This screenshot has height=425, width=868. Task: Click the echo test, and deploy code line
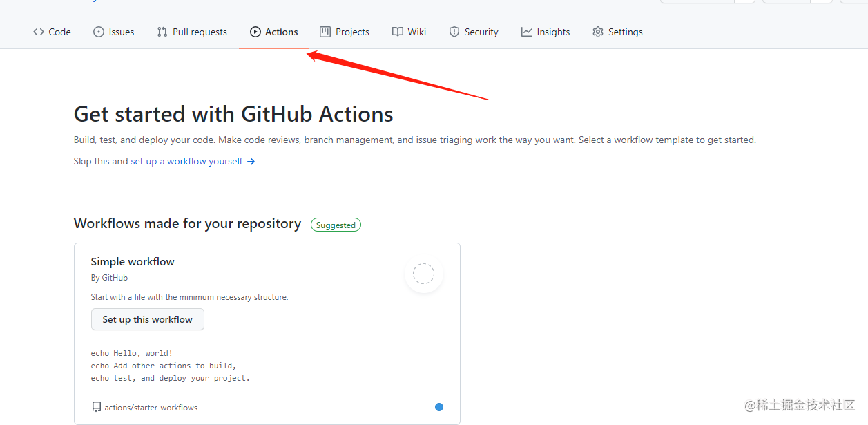[171, 378]
